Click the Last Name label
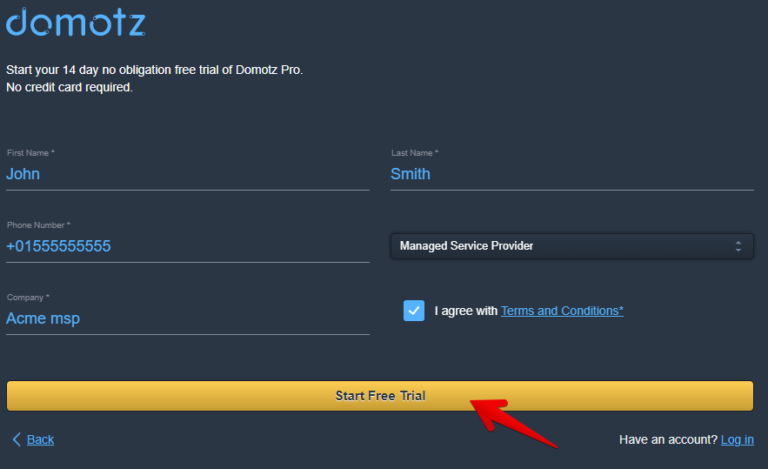 click(414, 153)
